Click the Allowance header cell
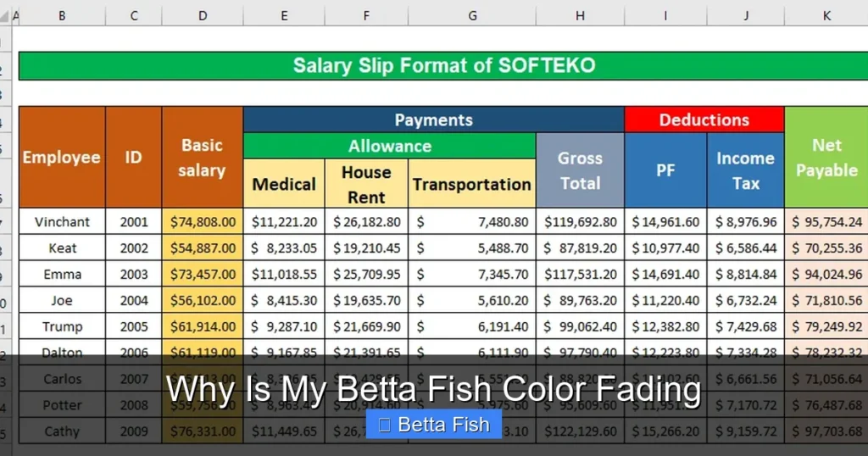The image size is (868, 456). tap(390, 146)
